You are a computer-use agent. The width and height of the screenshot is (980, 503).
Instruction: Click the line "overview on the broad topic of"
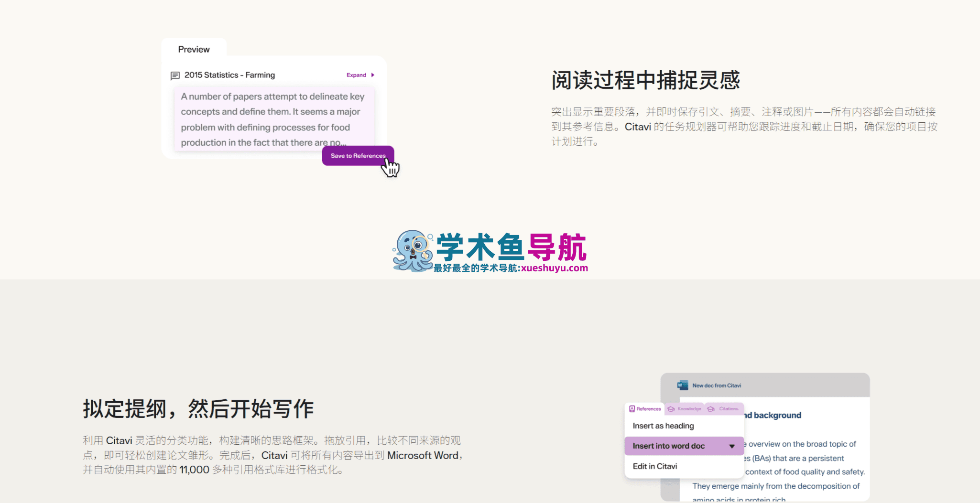[802, 444]
